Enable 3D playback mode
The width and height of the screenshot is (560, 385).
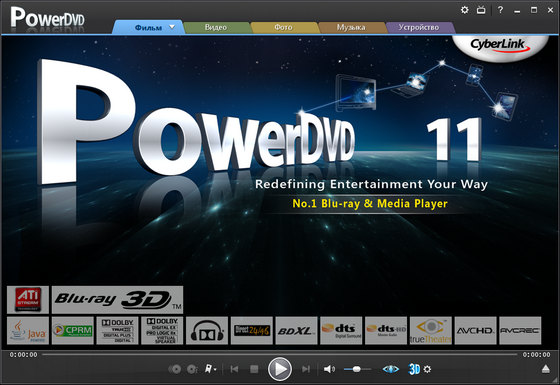pyautogui.click(x=414, y=369)
